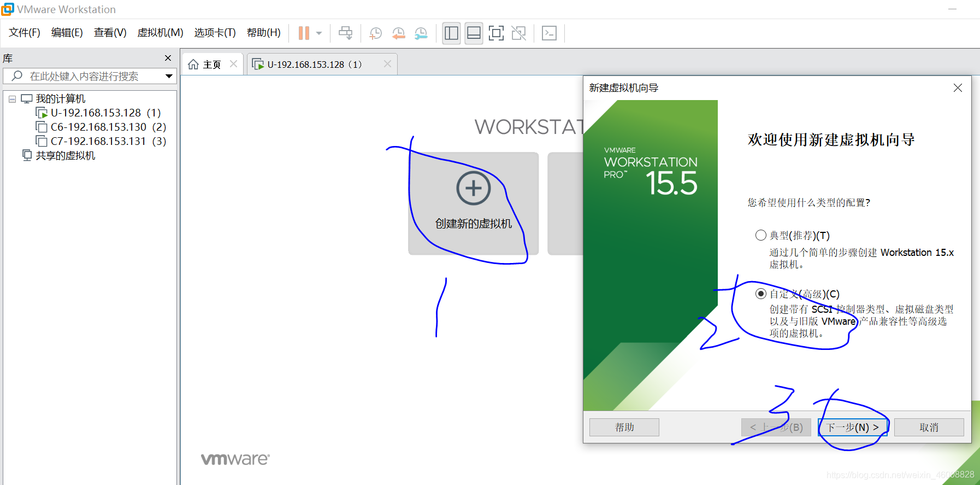Open the library search dropdown arrow
Viewport: 980px width, 485px height.
pyautogui.click(x=169, y=76)
